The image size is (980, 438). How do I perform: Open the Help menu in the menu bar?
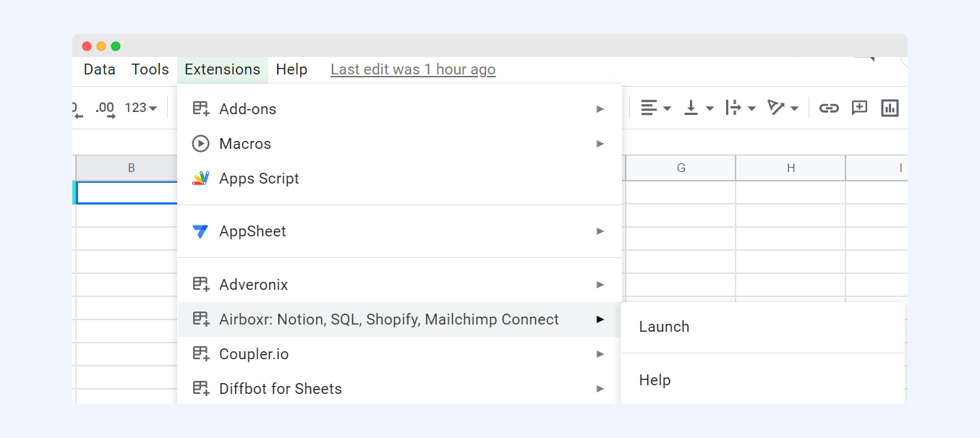click(x=291, y=69)
